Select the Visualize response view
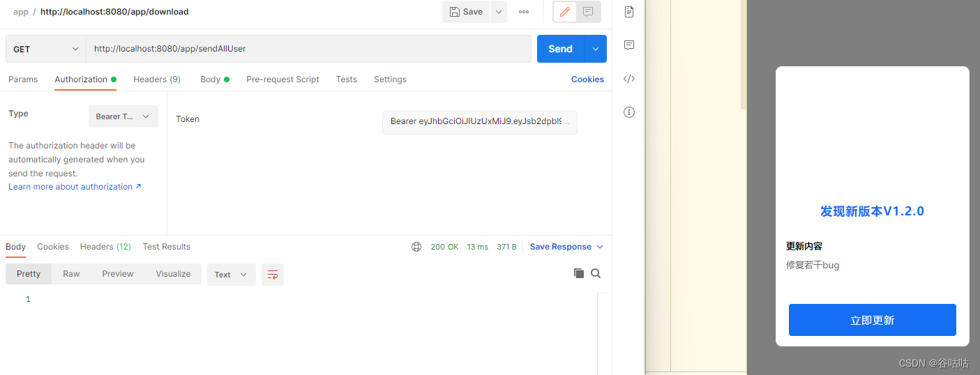 coord(173,274)
